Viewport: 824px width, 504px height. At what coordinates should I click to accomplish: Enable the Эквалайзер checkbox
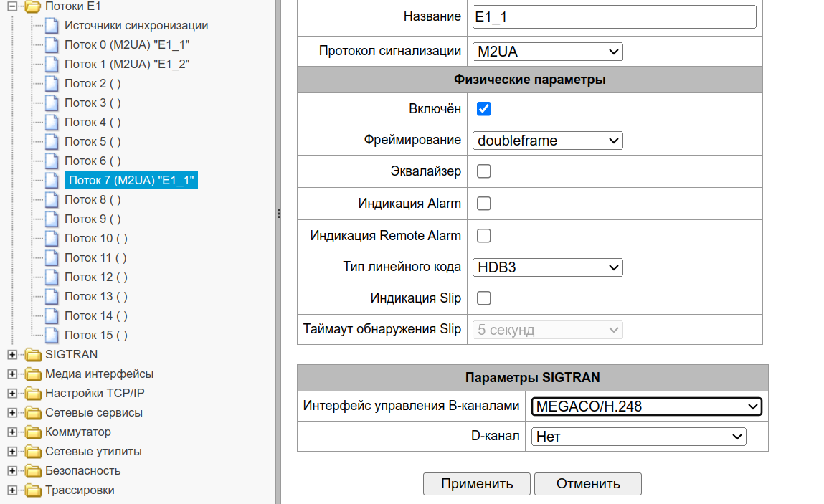click(x=484, y=171)
